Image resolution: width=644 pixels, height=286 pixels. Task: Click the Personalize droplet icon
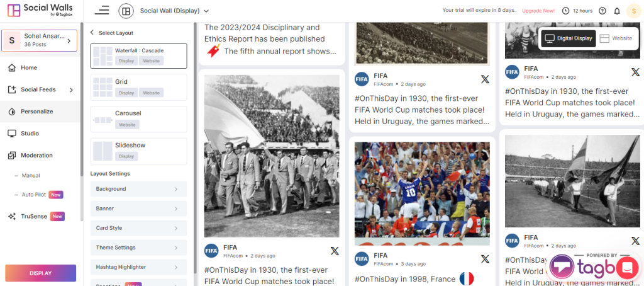coord(12,112)
